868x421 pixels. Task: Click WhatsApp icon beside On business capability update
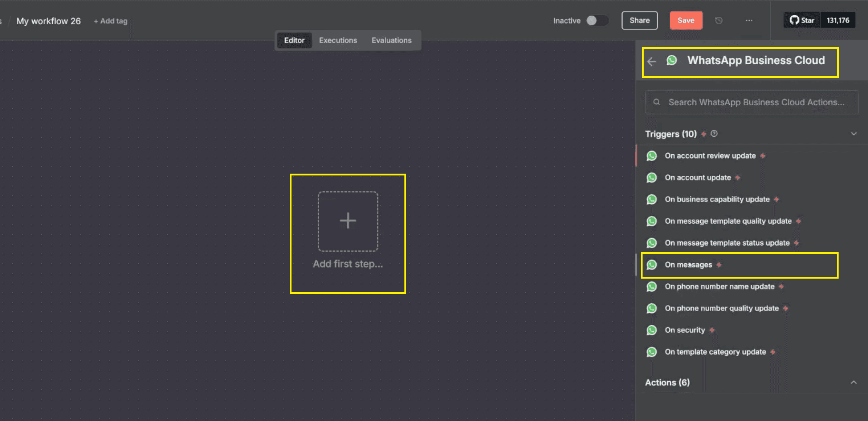652,199
